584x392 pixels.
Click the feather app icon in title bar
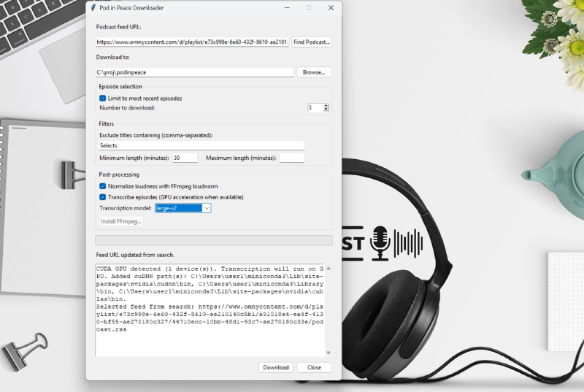pos(92,7)
